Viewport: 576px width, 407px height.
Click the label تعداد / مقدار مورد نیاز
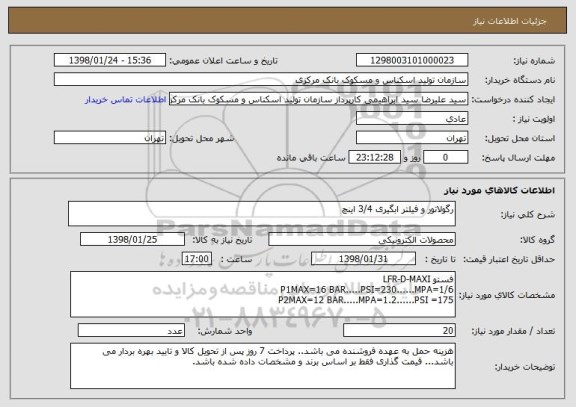513,331
